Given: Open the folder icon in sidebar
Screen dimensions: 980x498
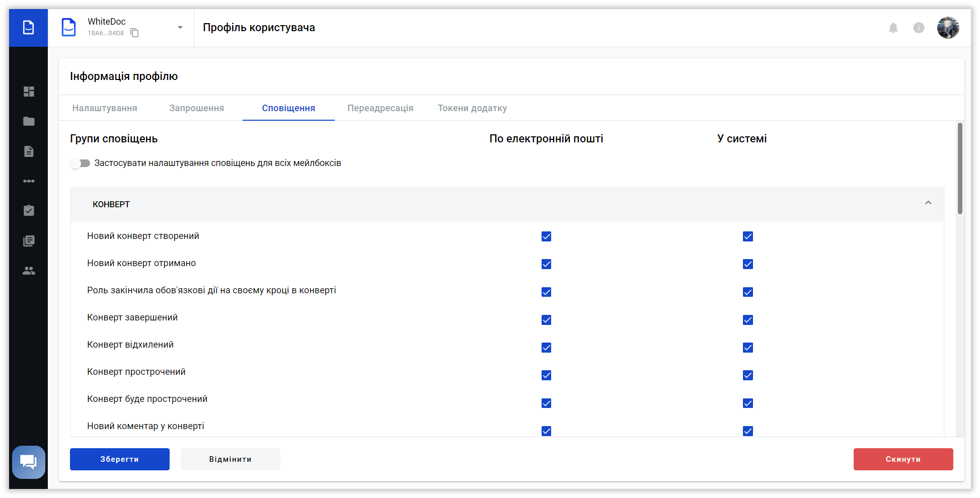Looking at the screenshot, I should [x=29, y=121].
